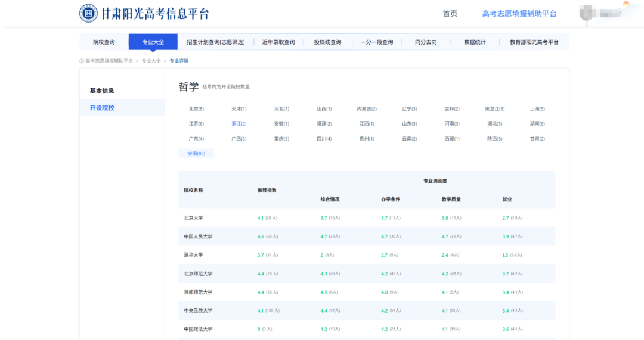Click the 重庆(3) filter
644x340 pixels.
(x=281, y=139)
